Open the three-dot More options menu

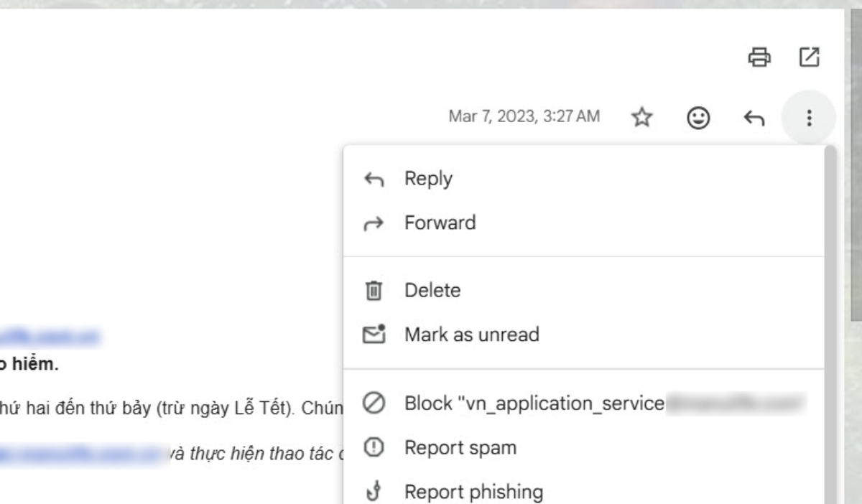[810, 117]
